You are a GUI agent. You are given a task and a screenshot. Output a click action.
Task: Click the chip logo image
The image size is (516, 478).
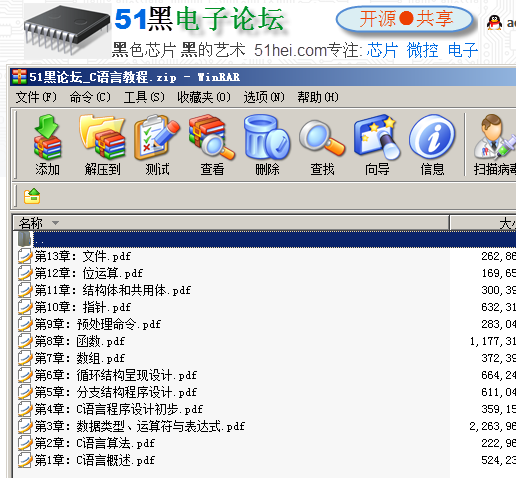pyautogui.click(x=67, y=30)
